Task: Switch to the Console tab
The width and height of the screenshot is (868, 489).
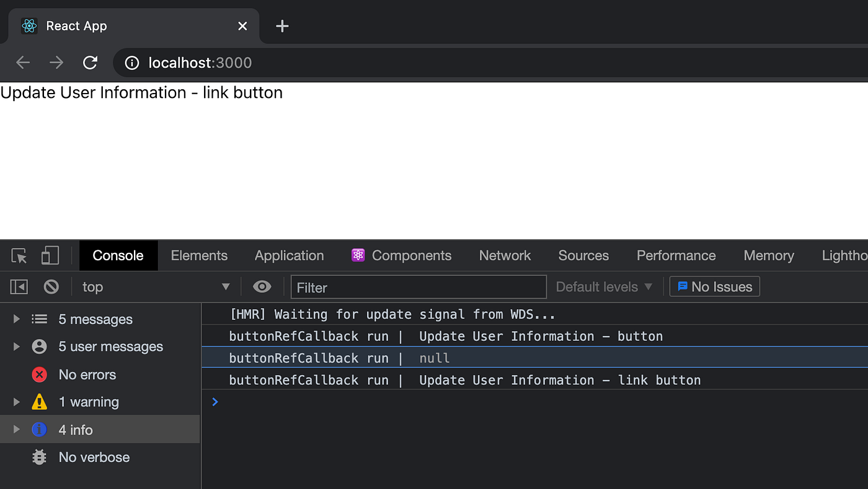Action: click(x=118, y=256)
